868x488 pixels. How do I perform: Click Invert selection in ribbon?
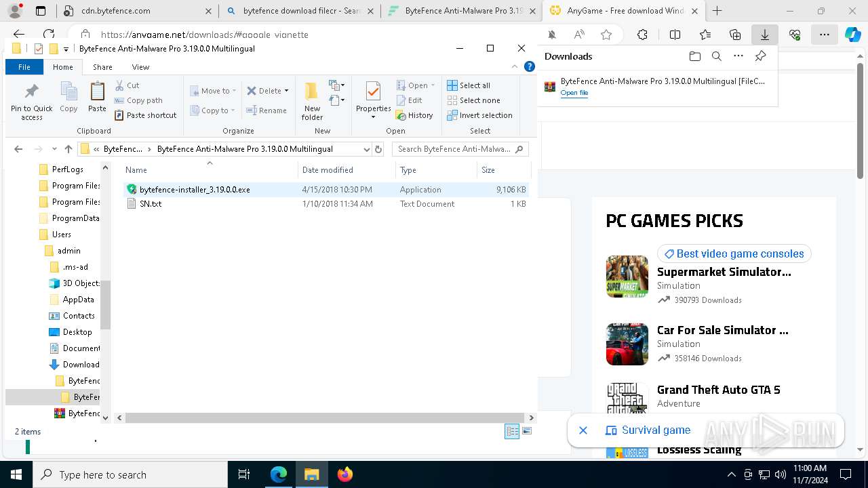[x=479, y=115]
